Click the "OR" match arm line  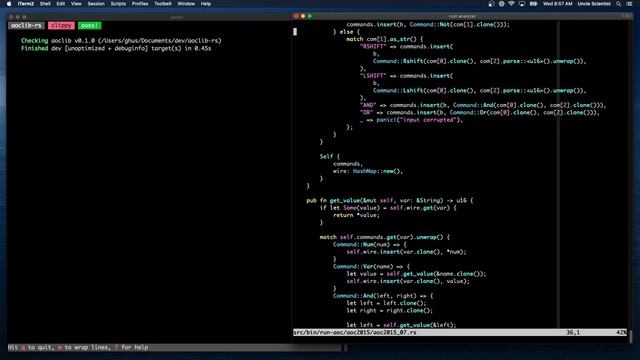pyautogui.click(x=480, y=113)
